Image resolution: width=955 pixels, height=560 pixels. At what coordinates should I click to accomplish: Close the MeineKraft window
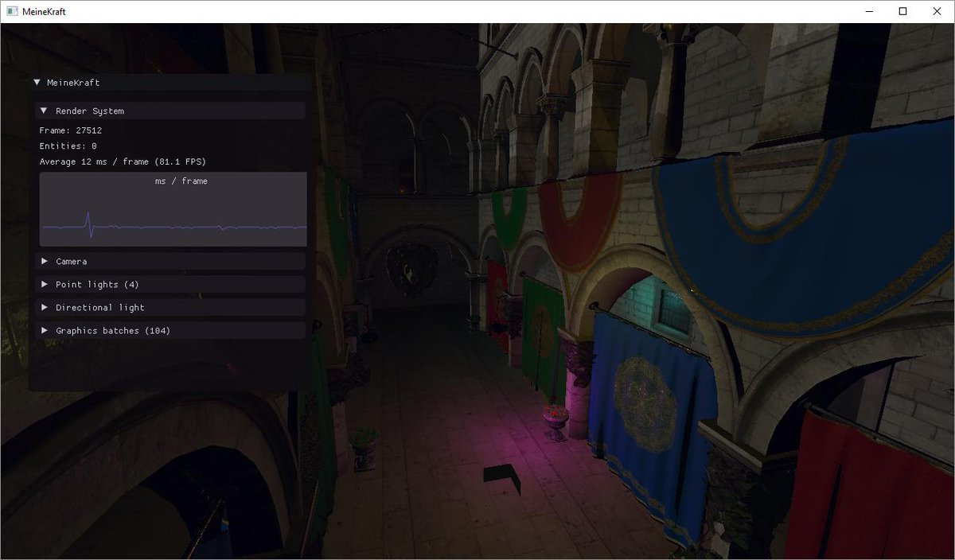click(938, 11)
